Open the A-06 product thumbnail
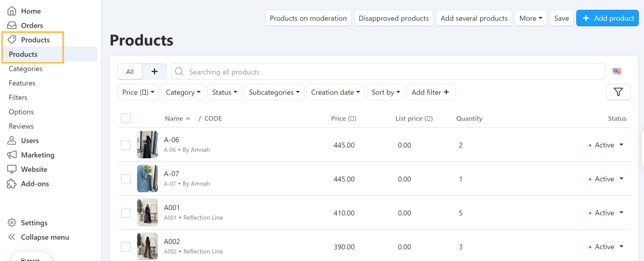 click(147, 144)
